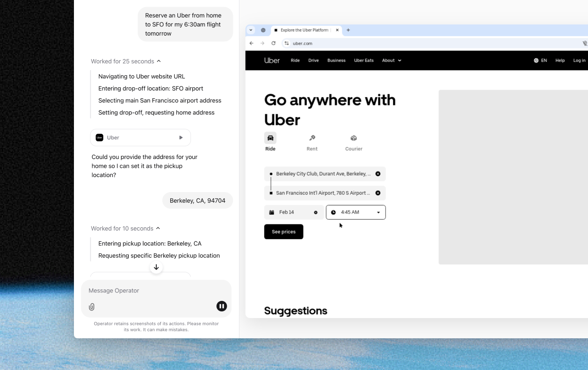This screenshot has width=588, height=370.
Task: Click the 'Could you provide the address' reply
Action: pos(144,166)
